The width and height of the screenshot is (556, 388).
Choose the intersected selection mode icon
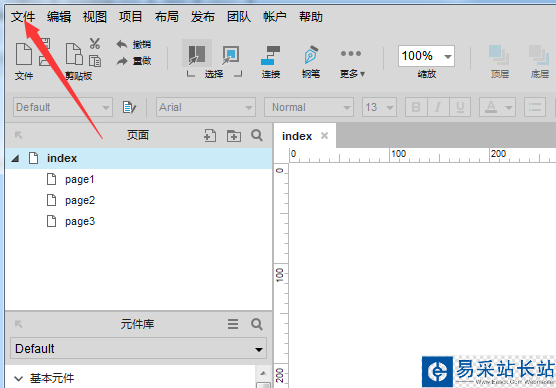click(197, 54)
